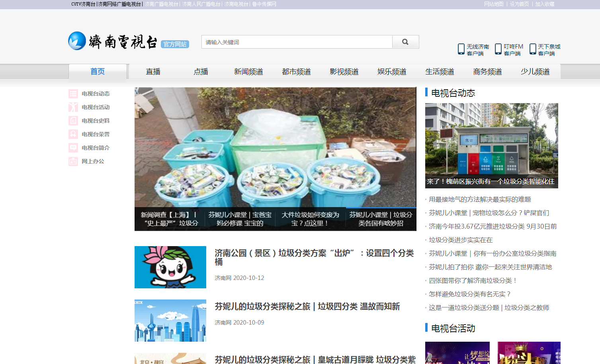
Task: Click the 电视台活动 sidebar icon
Action: [73, 107]
